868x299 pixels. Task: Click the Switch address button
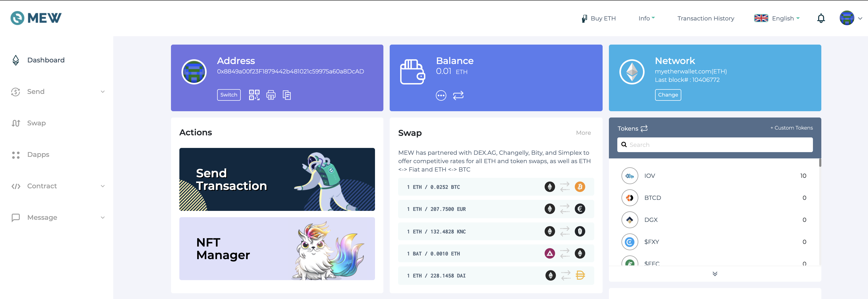(229, 95)
